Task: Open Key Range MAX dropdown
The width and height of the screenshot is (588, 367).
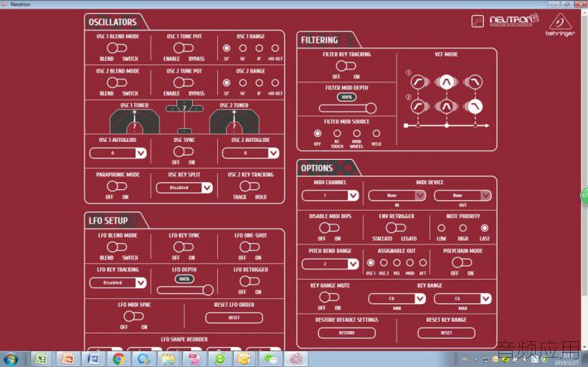Action: click(x=463, y=298)
